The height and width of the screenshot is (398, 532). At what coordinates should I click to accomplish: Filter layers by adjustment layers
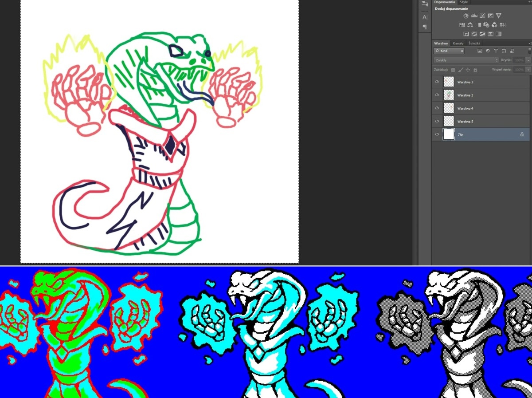[x=488, y=51]
